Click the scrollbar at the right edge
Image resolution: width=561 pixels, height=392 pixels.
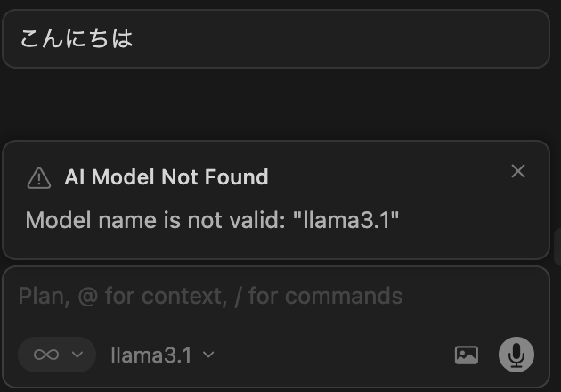[x=557, y=245]
